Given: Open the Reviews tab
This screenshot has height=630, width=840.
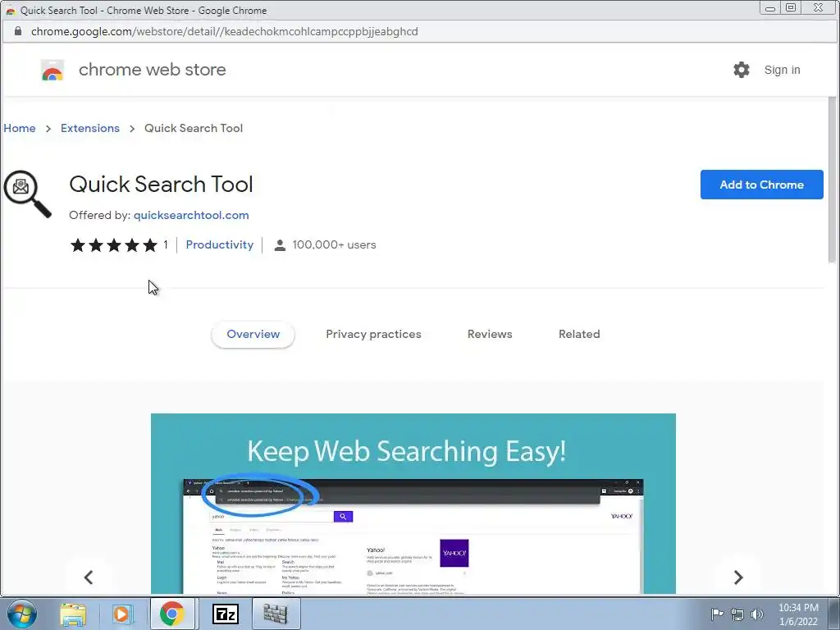Looking at the screenshot, I should pyautogui.click(x=490, y=335).
